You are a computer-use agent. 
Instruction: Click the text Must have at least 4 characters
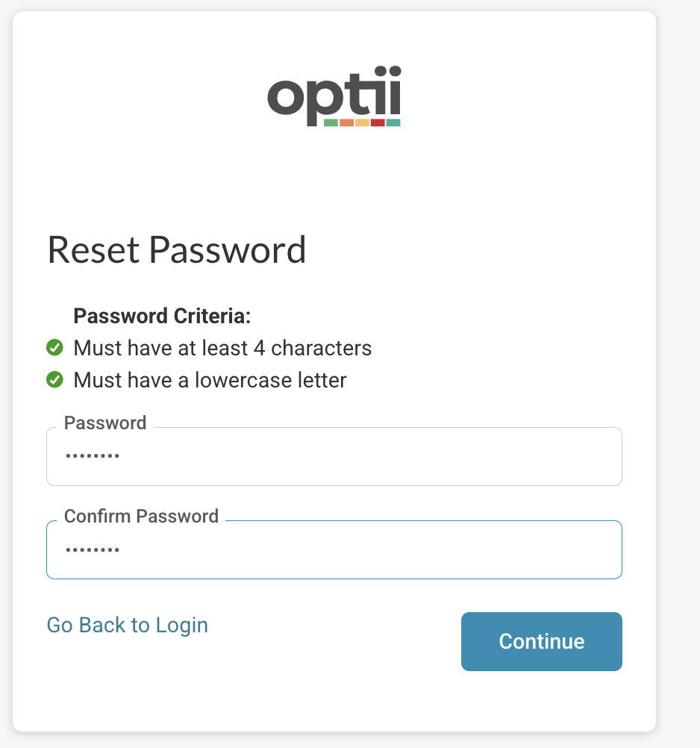pyautogui.click(x=222, y=347)
